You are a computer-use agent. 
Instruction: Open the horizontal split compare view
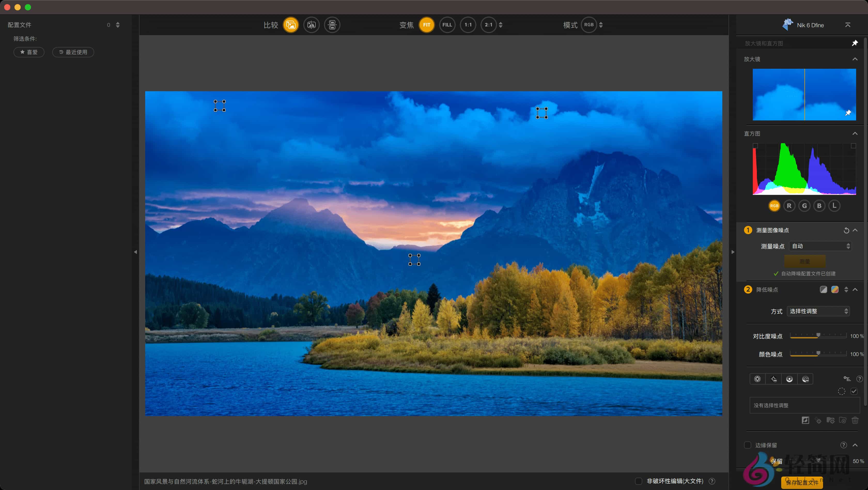coord(332,25)
